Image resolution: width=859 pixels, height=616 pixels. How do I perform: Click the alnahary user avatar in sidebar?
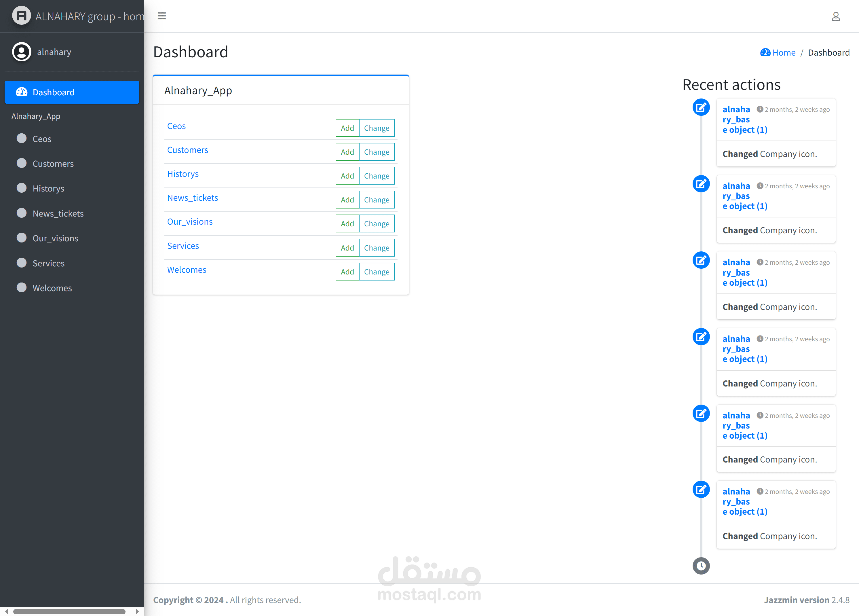point(22,52)
